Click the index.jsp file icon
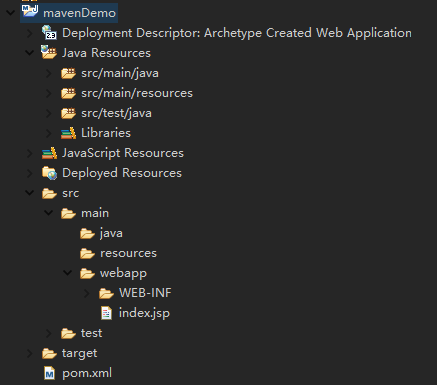The height and width of the screenshot is (385, 437). tap(106, 313)
